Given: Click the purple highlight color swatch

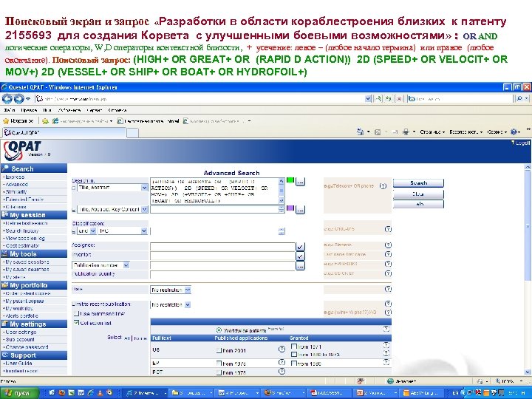Looking at the screenshot, I should click(x=290, y=208).
